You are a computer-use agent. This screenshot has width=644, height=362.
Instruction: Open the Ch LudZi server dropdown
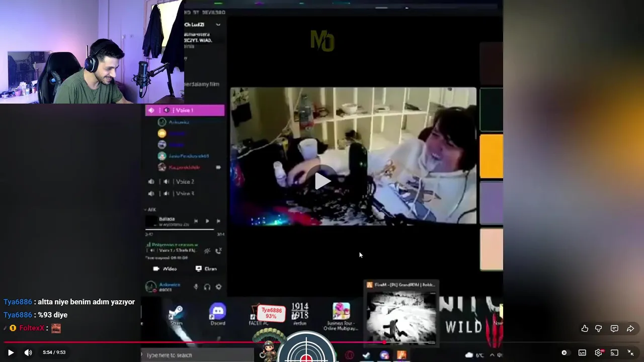(218, 24)
